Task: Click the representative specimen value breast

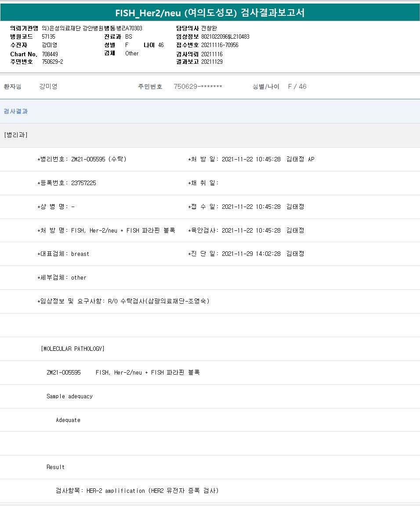Action: click(80, 254)
